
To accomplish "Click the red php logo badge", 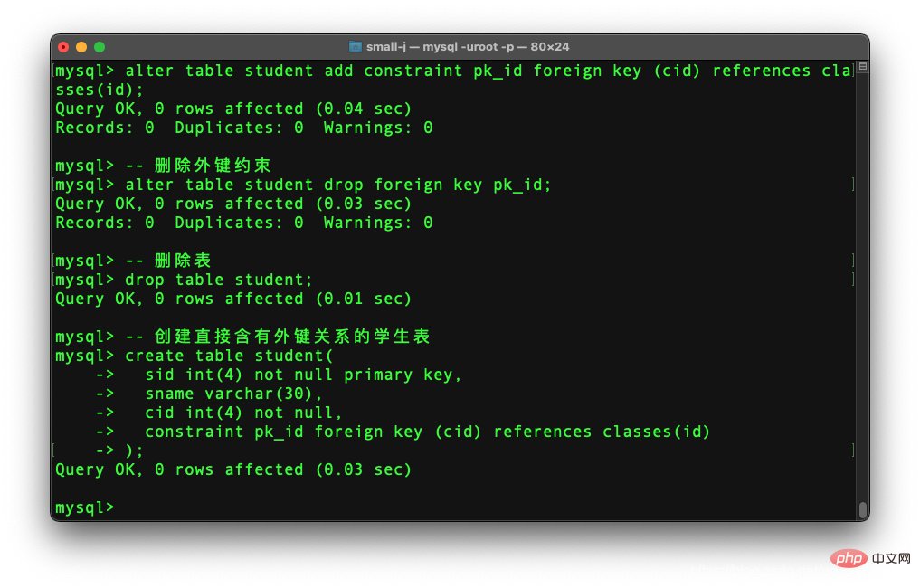I will click(849, 558).
